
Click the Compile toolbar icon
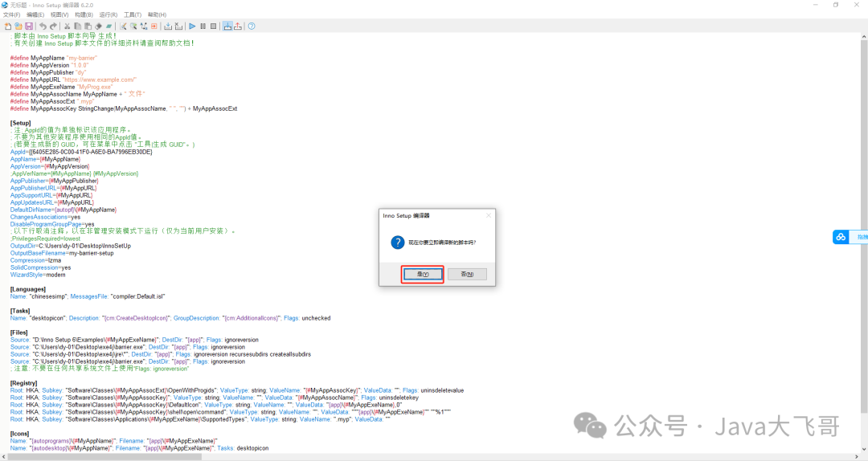tap(168, 26)
